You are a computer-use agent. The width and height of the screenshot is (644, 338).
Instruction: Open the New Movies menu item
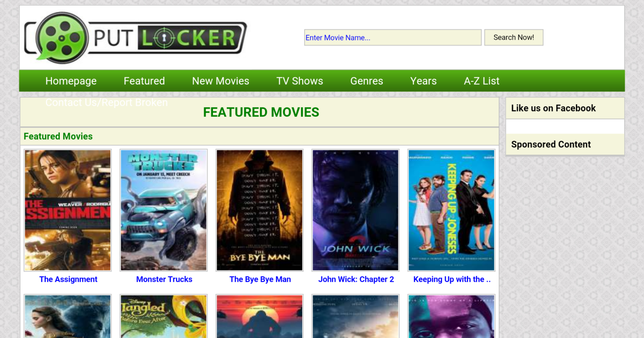pos(220,81)
